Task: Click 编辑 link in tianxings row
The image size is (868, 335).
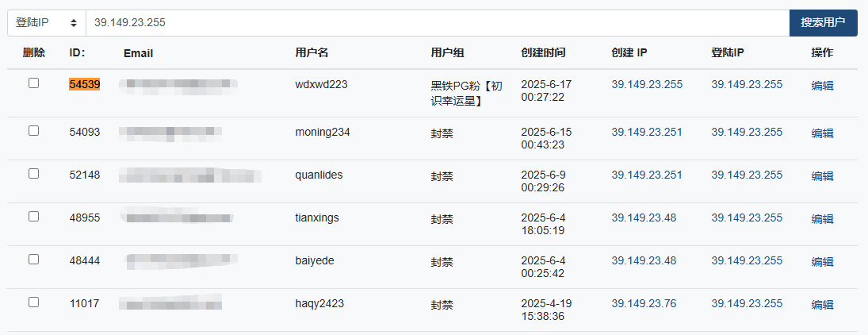Action: [x=822, y=219]
